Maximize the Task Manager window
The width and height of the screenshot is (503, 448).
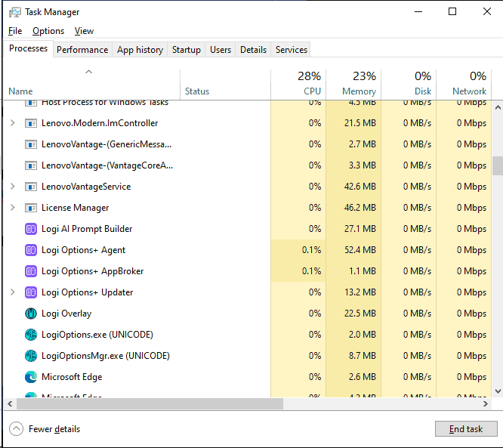452,12
